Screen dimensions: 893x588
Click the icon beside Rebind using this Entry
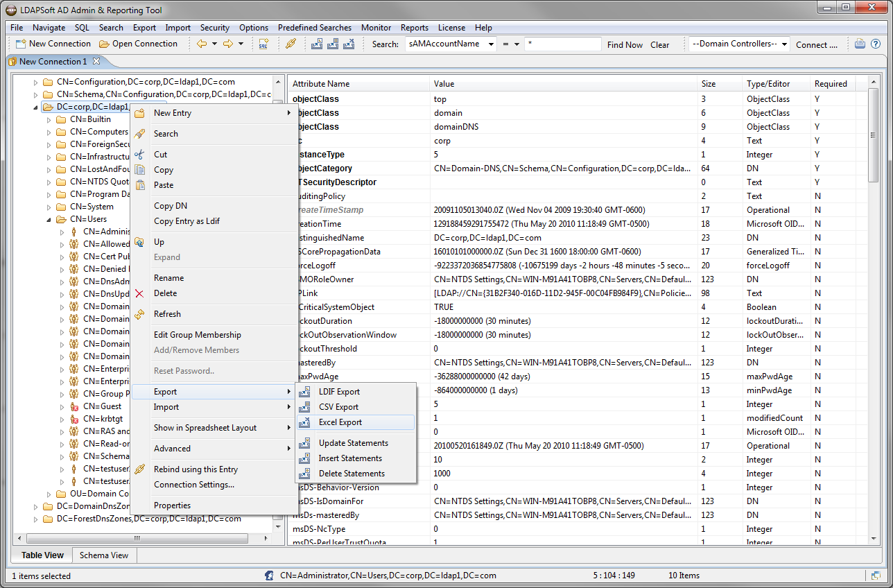pos(139,469)
